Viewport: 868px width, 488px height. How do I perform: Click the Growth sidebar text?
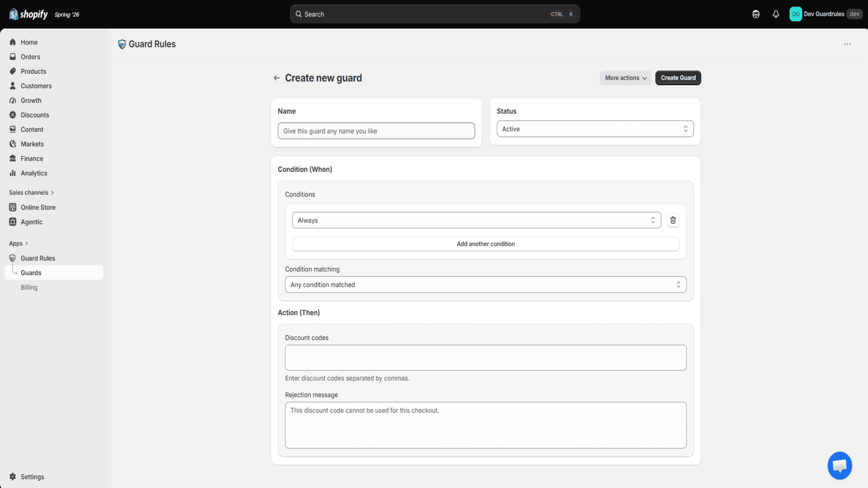click(x=31, y=100)
